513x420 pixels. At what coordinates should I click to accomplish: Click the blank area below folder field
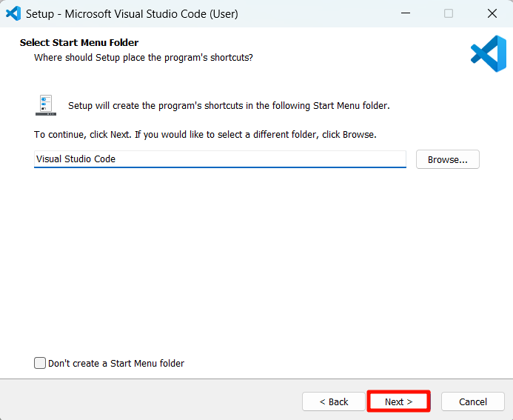(x=256, y=259)
